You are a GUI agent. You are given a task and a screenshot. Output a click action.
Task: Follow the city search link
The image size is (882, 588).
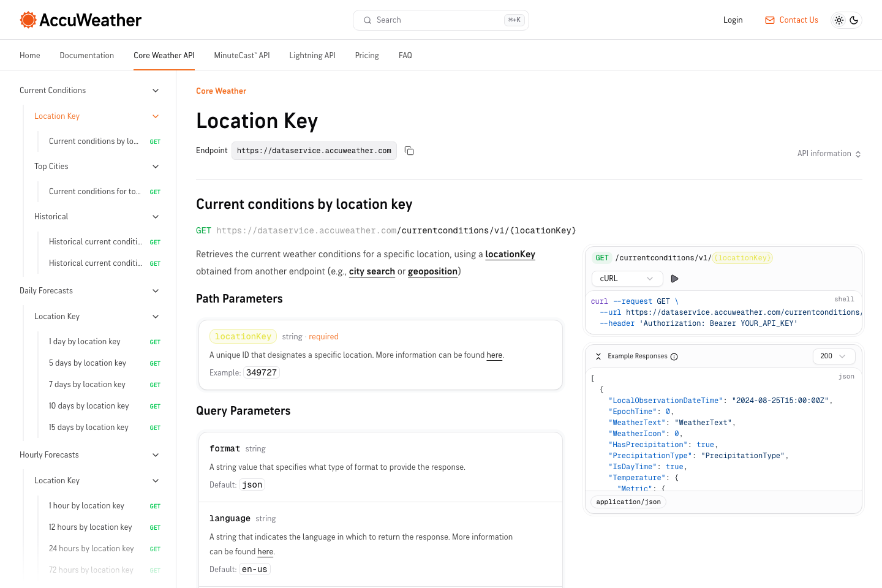(372, 271)
